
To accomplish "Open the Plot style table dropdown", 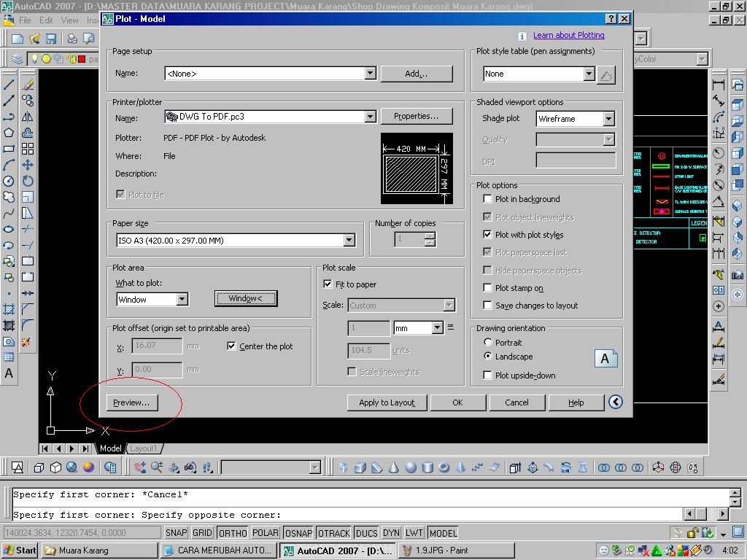I will point(589,74).
